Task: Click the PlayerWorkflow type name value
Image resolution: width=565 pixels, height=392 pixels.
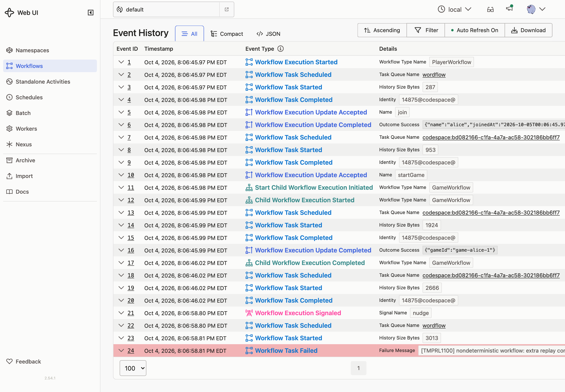Action: (451, 62)
